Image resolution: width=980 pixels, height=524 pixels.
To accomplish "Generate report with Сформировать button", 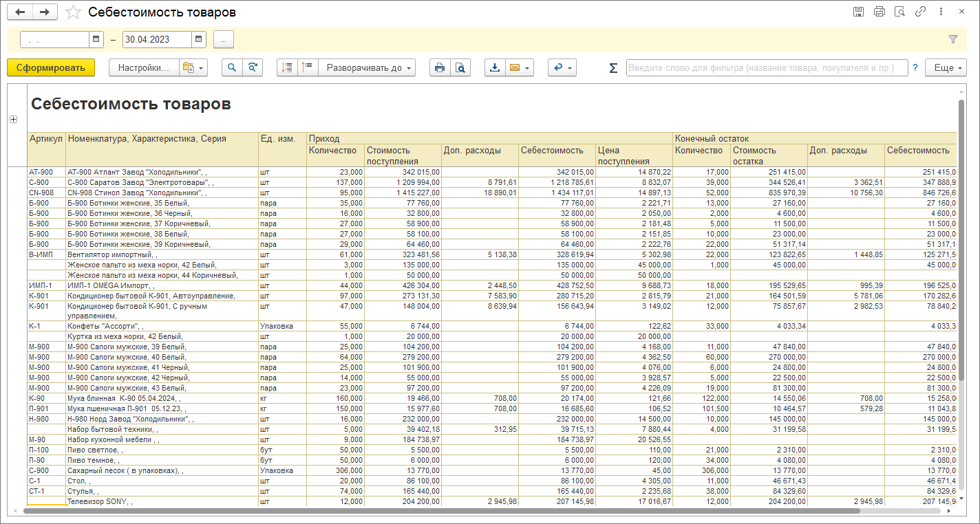I will coord(51,67).
